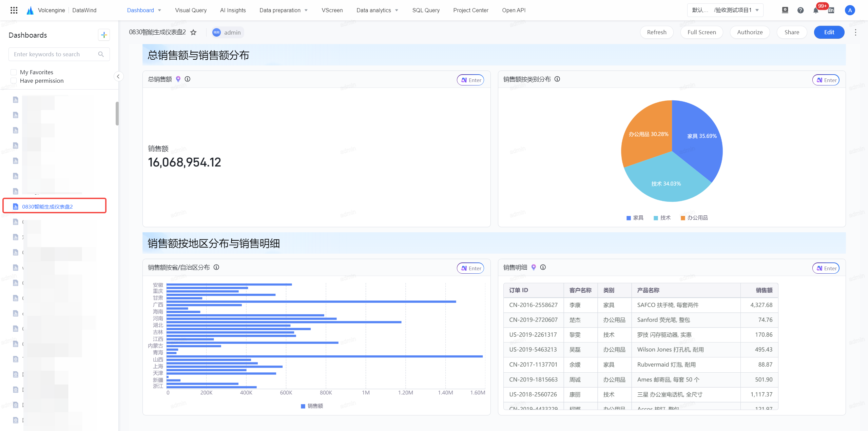Image resolution: width=868 pixels, height=431 pixels.
Task: Click Enter button on 销售额按省/自治区分布 card
Action: point(470,268)
